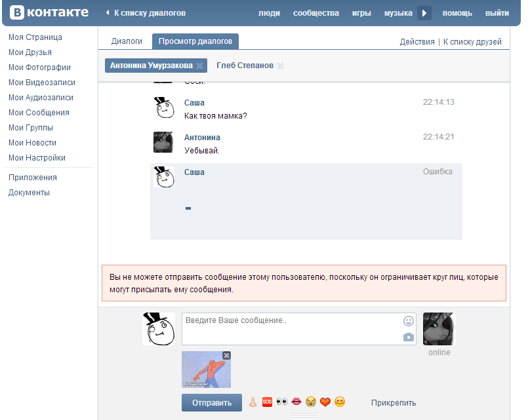Insert the SOS emoji
Image resolution: width=528 pixels, height=420 pixels.
click(267, 402)
